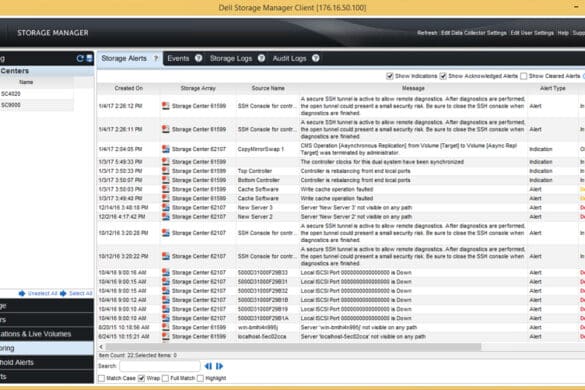Open Help link in top bar
Viewport: 585px width, 390px height.
563,33
